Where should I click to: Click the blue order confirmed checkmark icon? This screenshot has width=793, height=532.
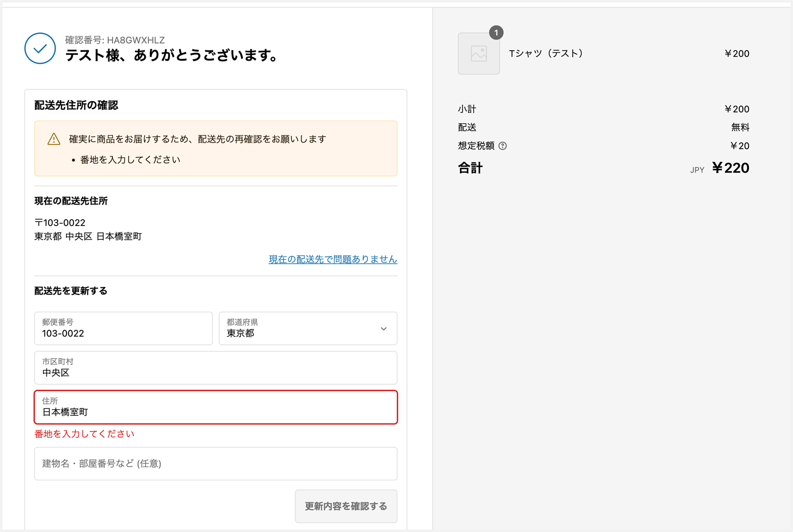click(40, 48)
